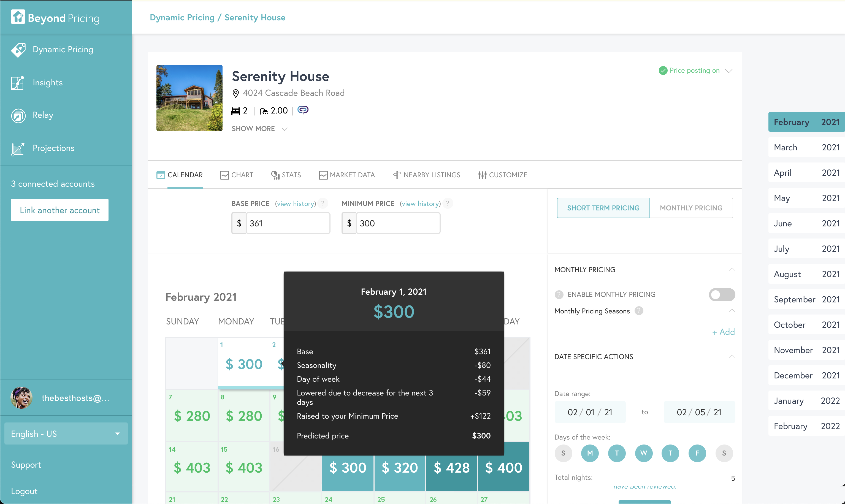Jump to October 2021 in month list

coord(806,325)
